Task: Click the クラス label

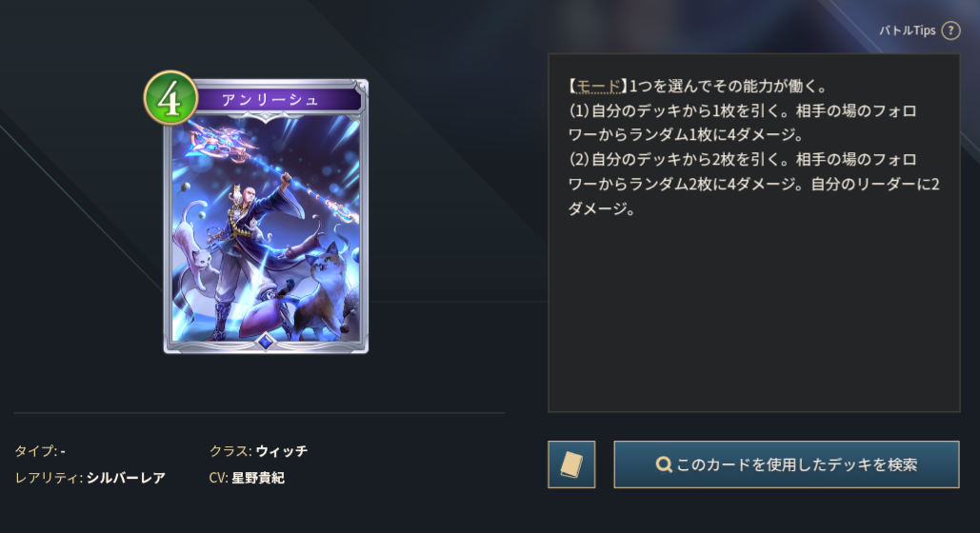Action: point(230,450)
